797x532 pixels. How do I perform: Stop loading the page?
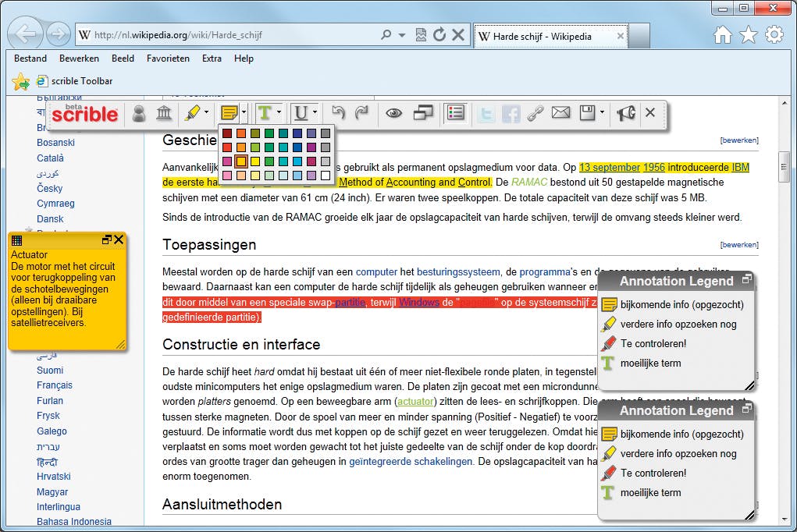458,34
